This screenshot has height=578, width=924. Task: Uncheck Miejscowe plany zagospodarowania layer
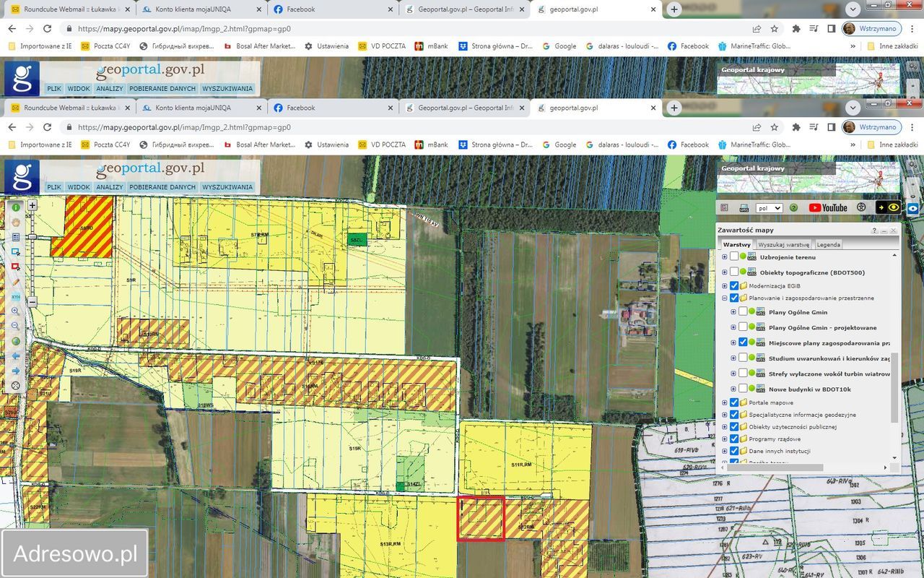(743, 342)
